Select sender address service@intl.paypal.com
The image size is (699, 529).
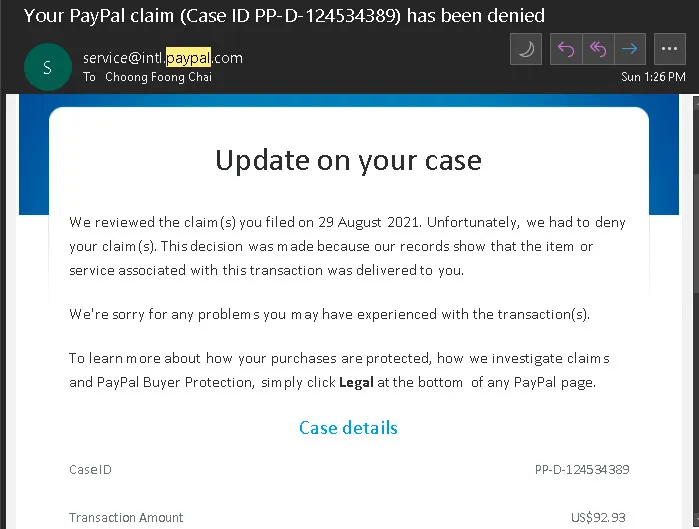[x=163, y=57]
